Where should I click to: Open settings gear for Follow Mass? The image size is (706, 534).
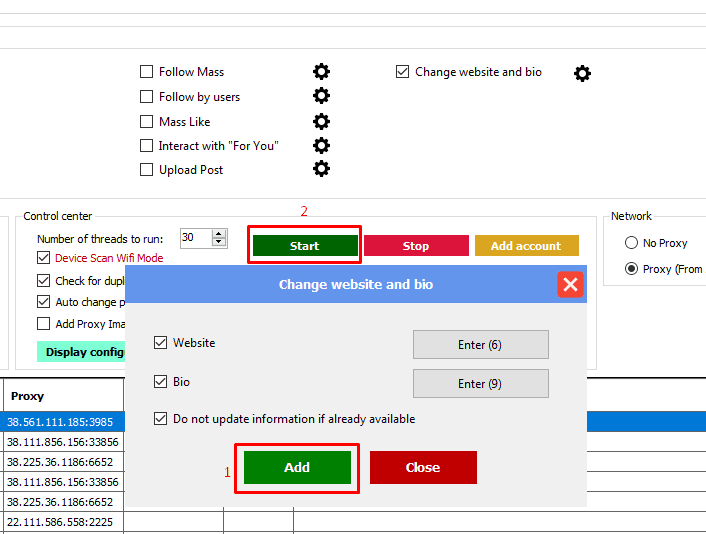(321, 72)
